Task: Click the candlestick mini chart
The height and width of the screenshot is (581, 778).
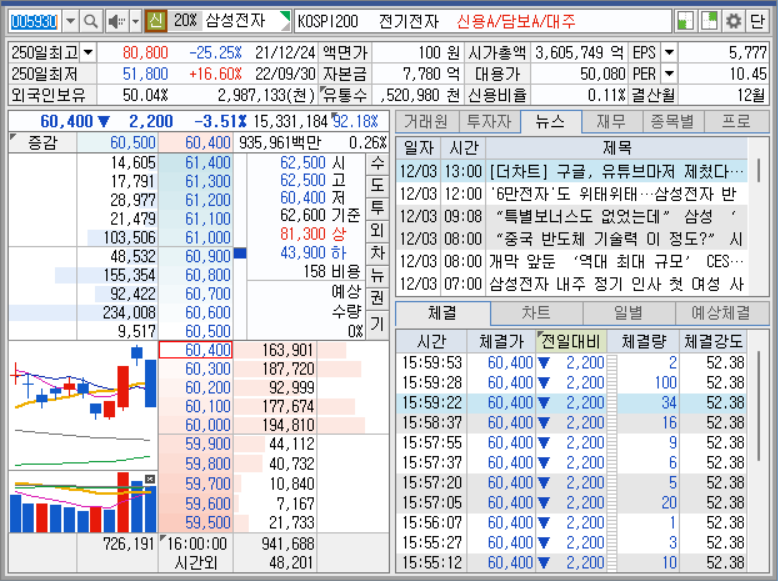Action: 83,404
